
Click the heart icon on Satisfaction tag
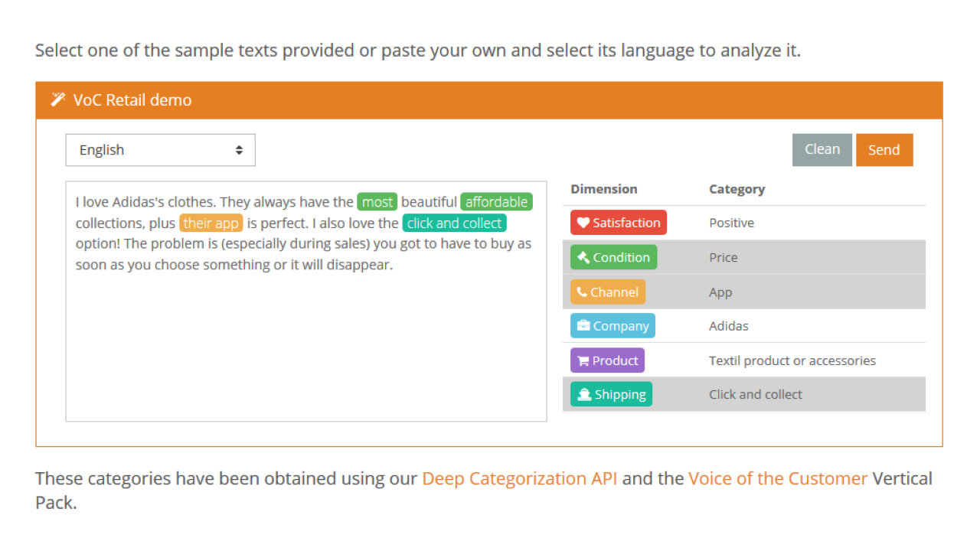coord(583,223)
